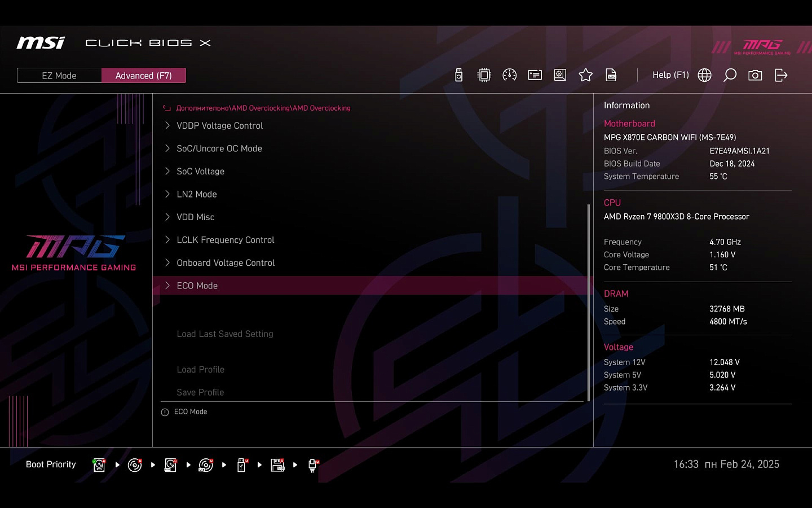The image size is (812, 508).
Task: Click the 12.048 V System 12V value
Action: [x=725, y=362]
